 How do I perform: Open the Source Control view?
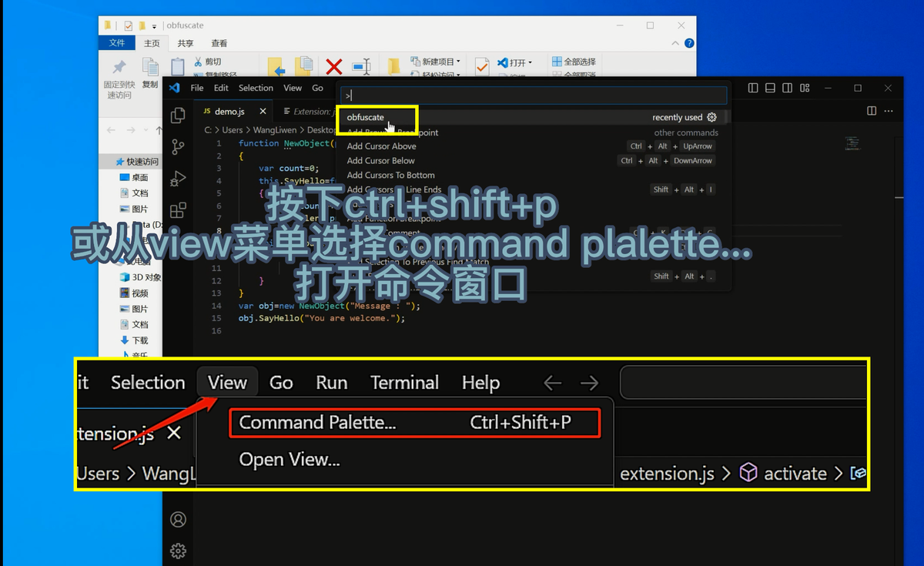coord(178,146)
